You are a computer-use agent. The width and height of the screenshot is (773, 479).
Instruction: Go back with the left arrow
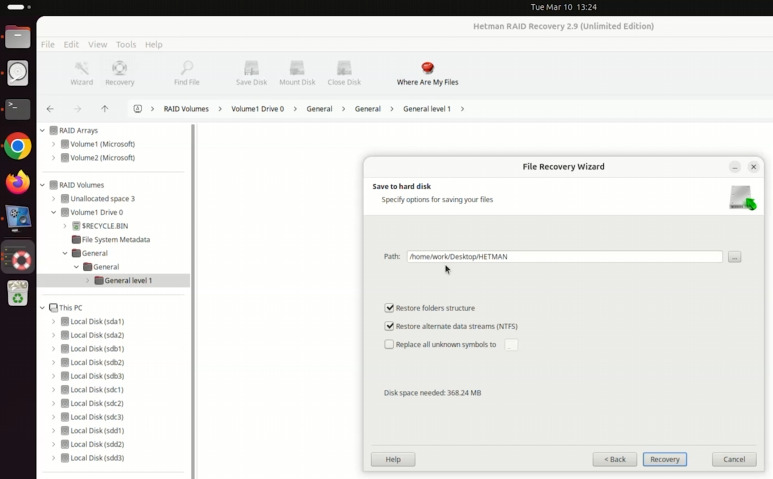tap(50, 109)
